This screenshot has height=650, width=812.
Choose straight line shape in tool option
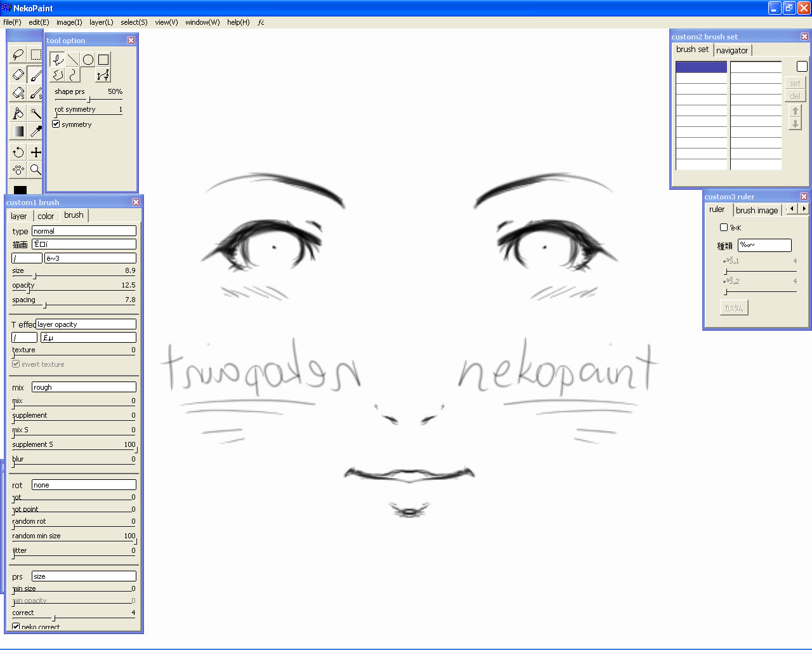(x=73, y=60)
